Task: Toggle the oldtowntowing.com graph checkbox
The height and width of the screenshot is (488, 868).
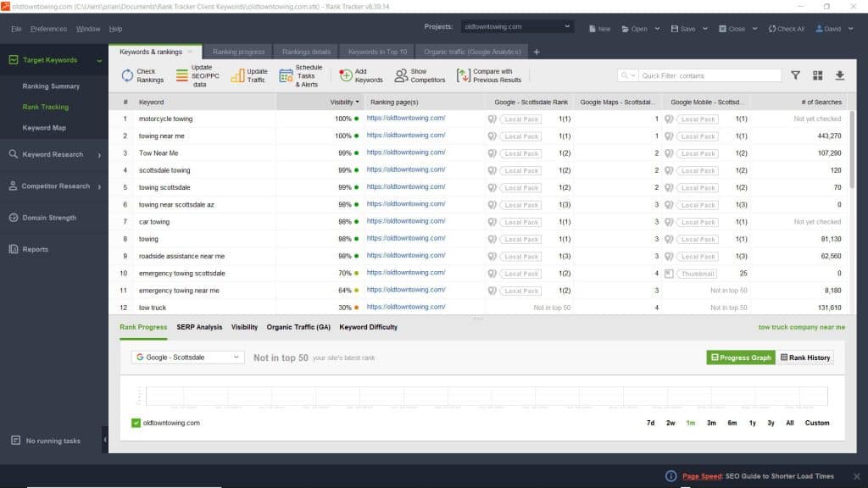Action: [136, 423]
